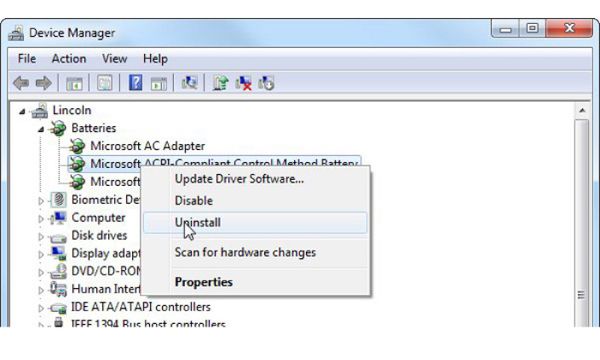Click the Display adapters category icon

point(58,253)
